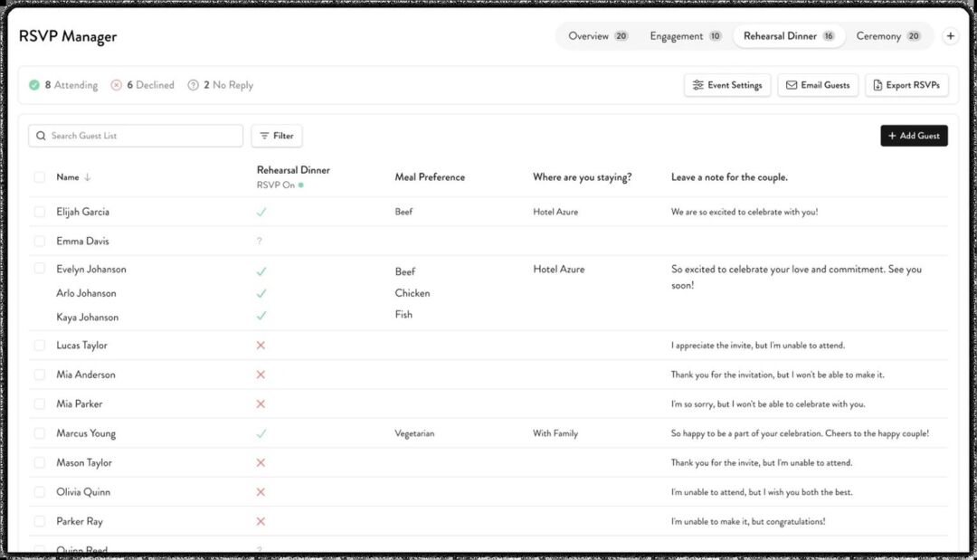
Task: Click the red Declined circle-x icon
Action: [x=117, y=85]
